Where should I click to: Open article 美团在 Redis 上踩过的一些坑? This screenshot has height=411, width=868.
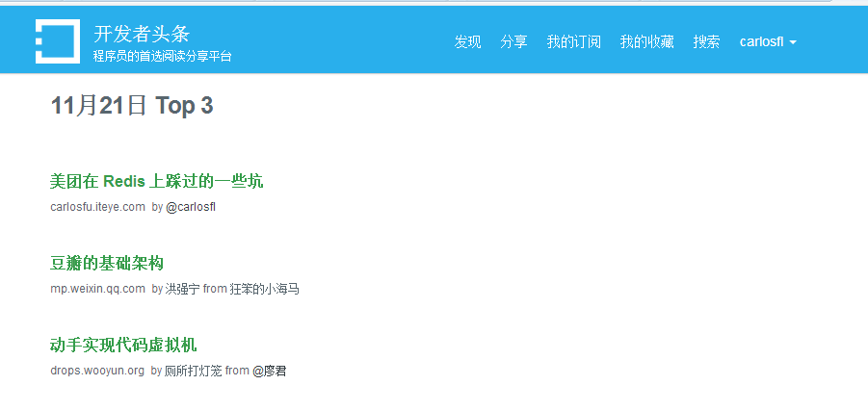[x=157, y=181]
